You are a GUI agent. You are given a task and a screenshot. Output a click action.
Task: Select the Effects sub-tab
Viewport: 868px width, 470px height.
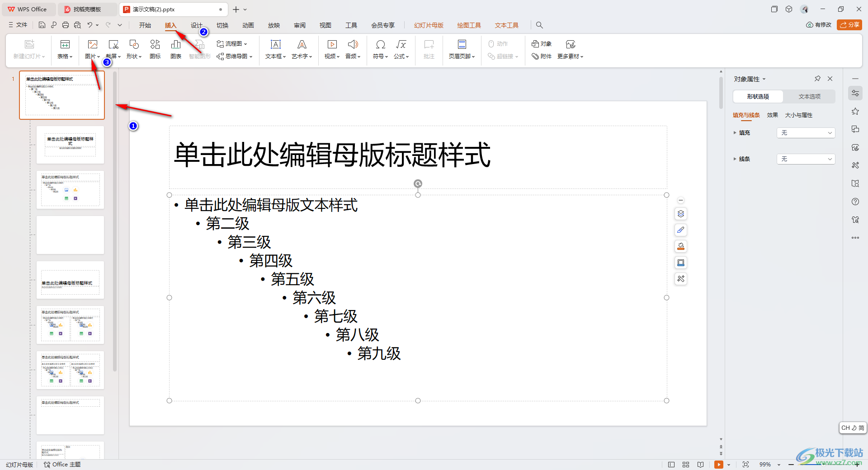point(773,115)
